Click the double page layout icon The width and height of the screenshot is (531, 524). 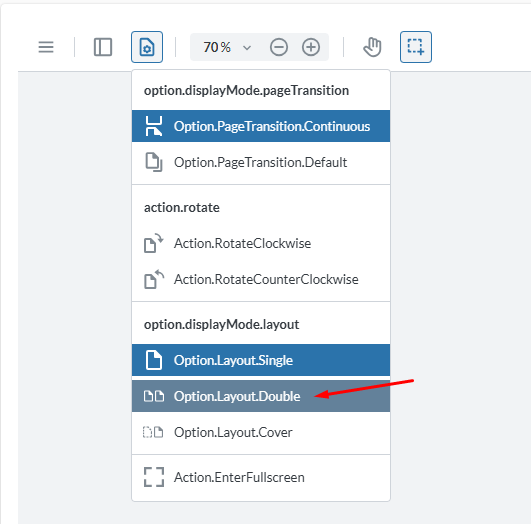154,396
